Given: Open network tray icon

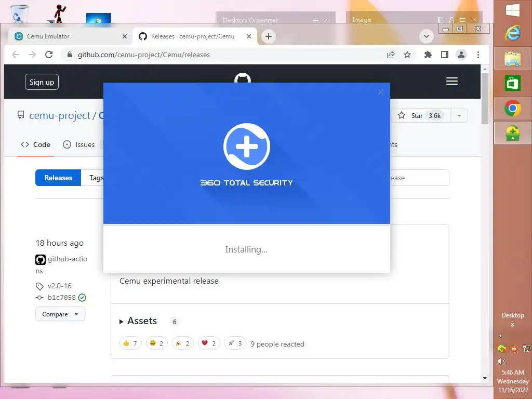Looking at the screenshot, I should 527,349.
